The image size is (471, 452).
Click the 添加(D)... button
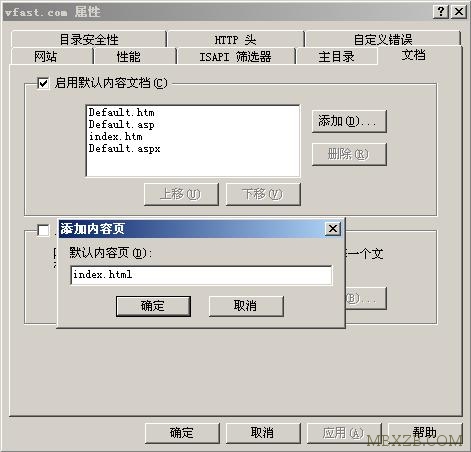349,121
